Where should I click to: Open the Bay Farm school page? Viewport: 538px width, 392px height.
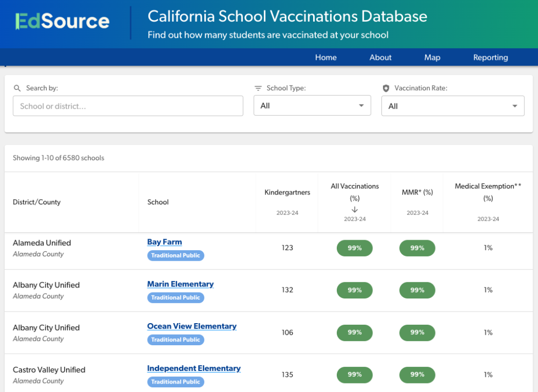pos(164,242)
